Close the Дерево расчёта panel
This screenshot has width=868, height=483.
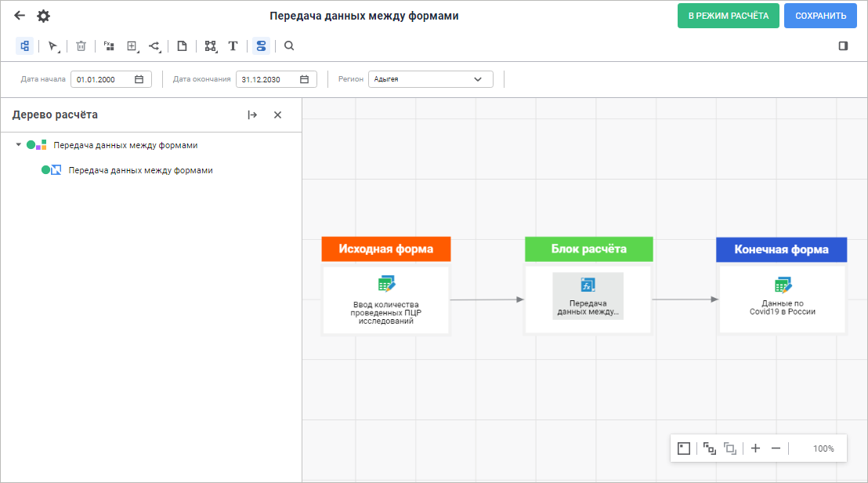tap(277, 115)
